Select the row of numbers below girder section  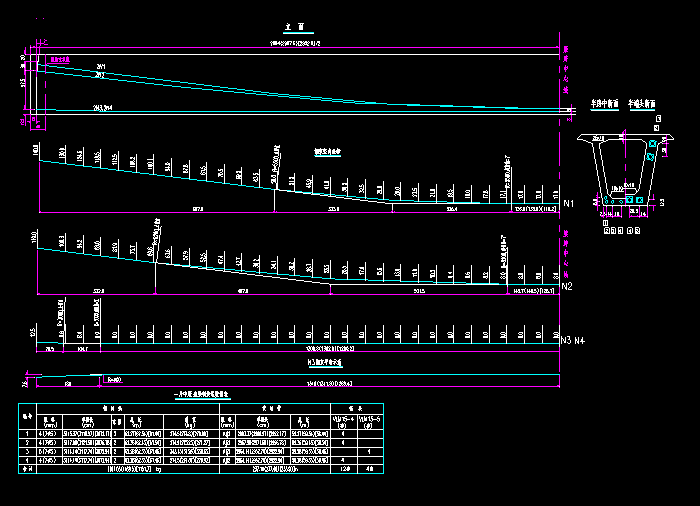620,229
